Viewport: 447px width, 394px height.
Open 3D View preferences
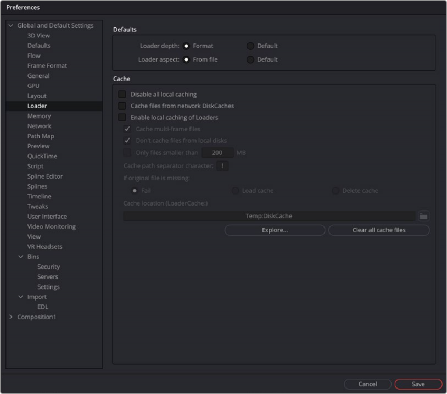point(39,36)
